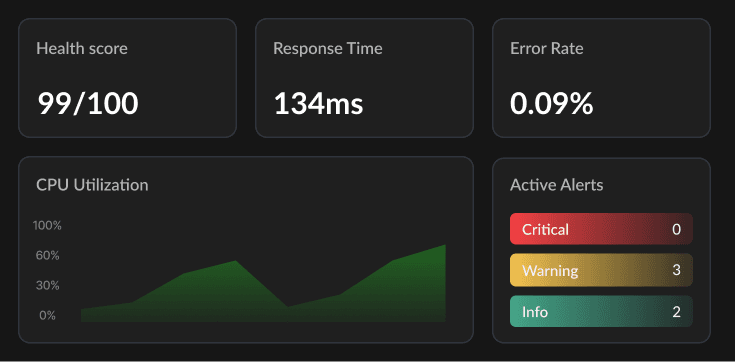
Task: Select the 99/100 health score value
Action: coord(88,103)
